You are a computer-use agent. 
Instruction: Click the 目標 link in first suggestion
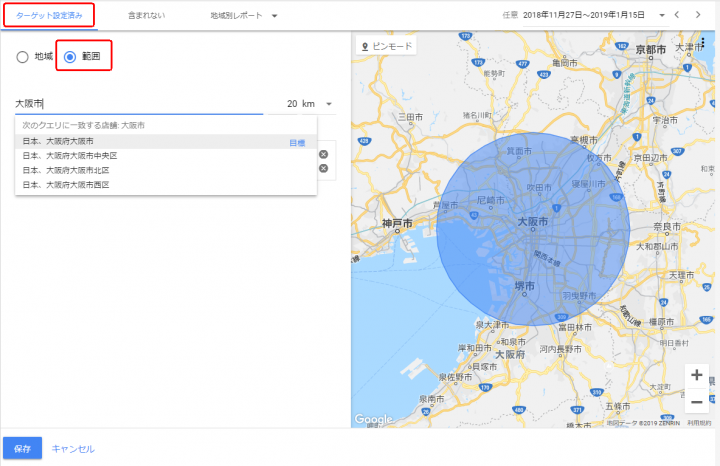point(297,143)
